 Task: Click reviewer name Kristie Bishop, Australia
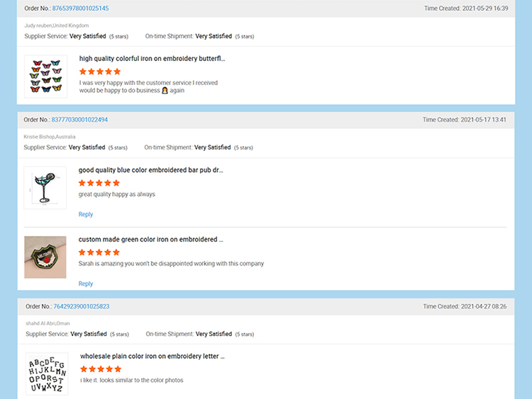coord(50,137)
